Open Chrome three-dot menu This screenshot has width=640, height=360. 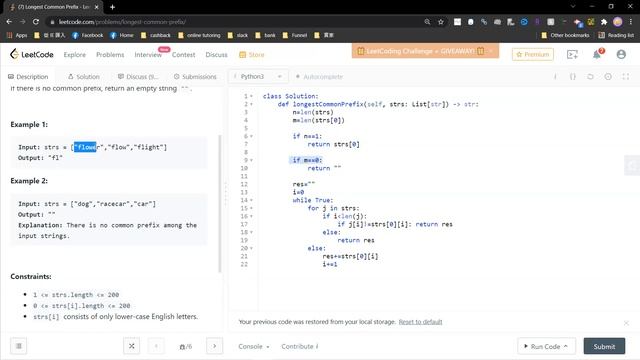(631, 22)
